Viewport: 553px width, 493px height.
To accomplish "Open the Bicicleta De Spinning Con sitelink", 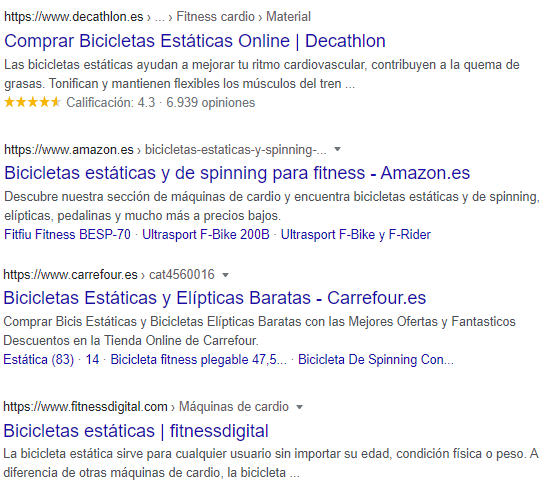I will (x=376, y=360).
